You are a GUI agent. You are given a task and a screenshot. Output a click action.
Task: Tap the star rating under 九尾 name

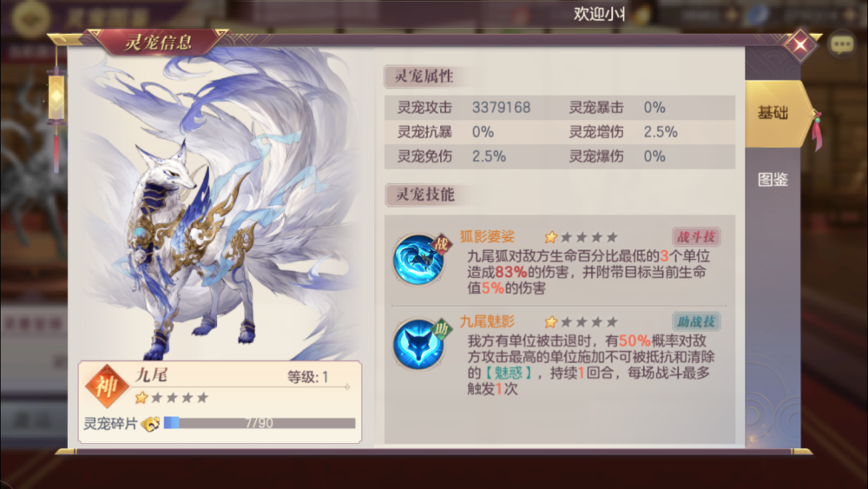coord(172,398)
